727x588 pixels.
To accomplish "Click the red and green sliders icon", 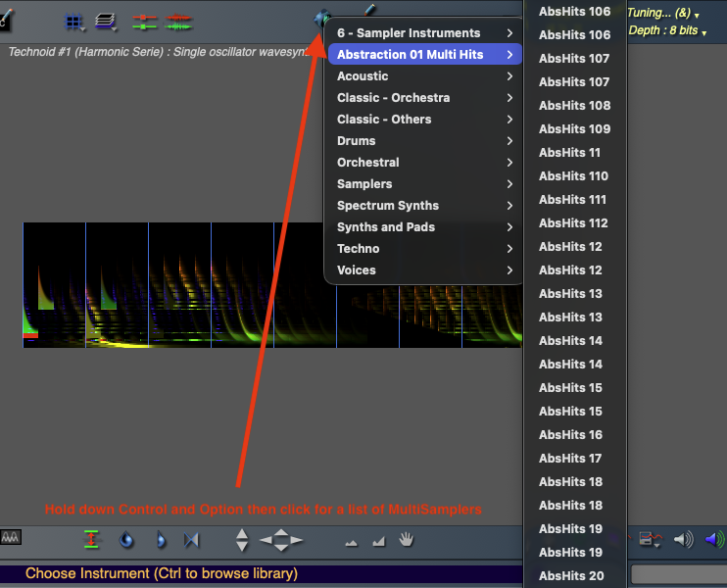I will (144, 22).
